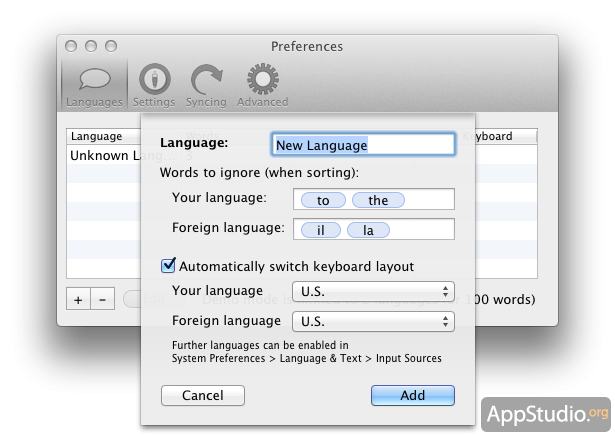Open the Languages preferences pane
Viewport: 615px width, 436px height.
tap(94, 85)
